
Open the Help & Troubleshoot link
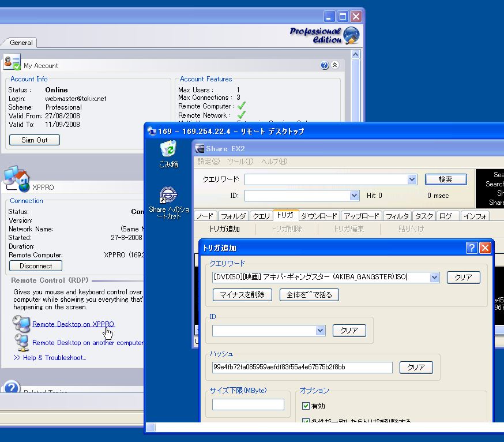click(50, 358)
